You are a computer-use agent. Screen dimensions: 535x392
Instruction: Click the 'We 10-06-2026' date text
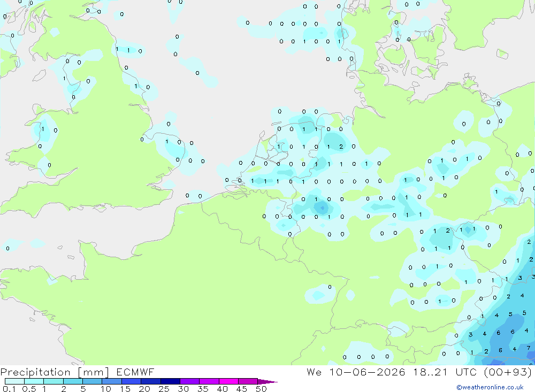(356, 372)
